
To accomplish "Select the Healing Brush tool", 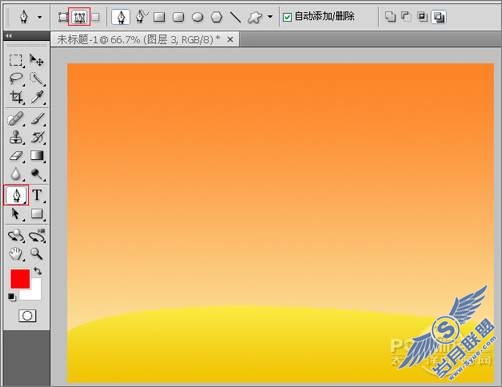I will [x=16, y=119].
